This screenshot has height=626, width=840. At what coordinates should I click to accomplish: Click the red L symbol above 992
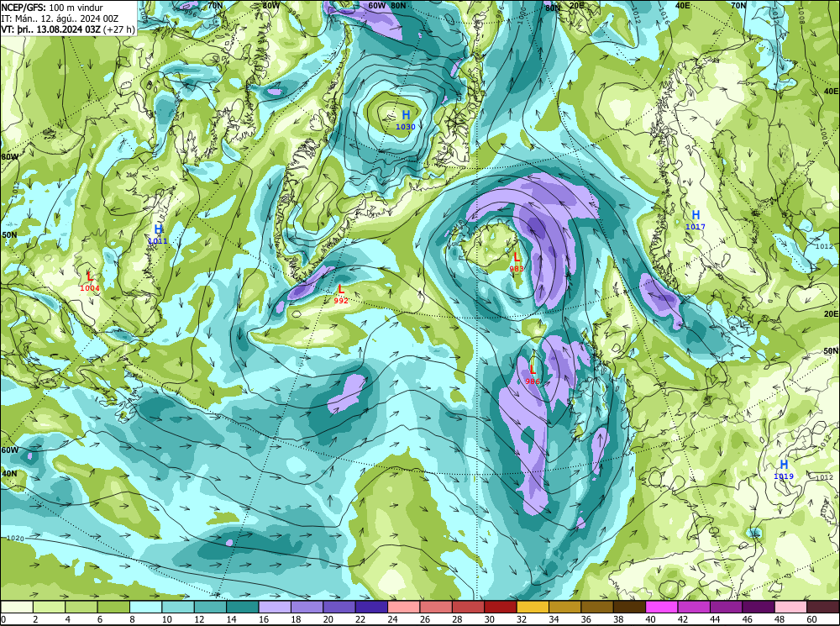point(341,289)
